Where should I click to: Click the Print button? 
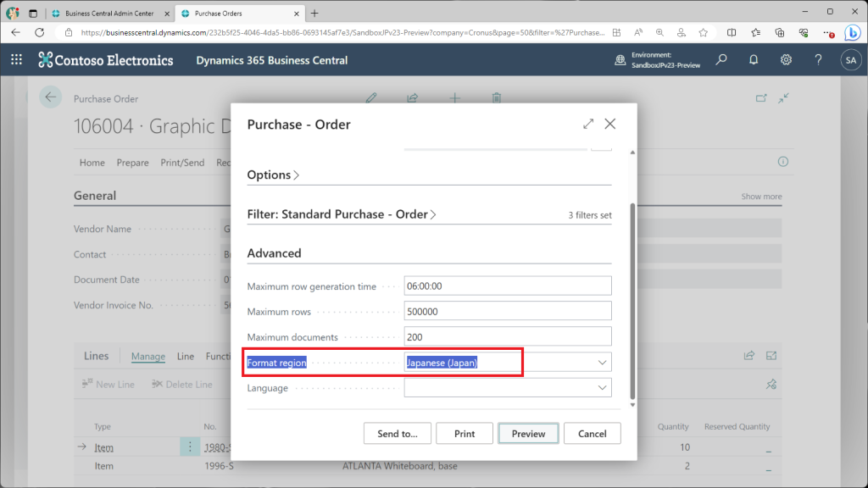click(464, 433)
